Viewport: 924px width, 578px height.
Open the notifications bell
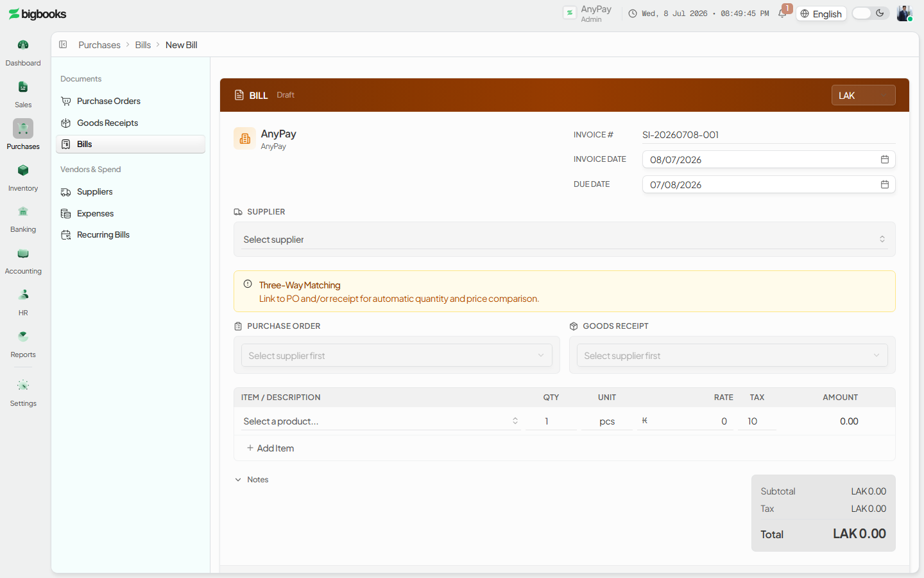(x=782, y=13)
